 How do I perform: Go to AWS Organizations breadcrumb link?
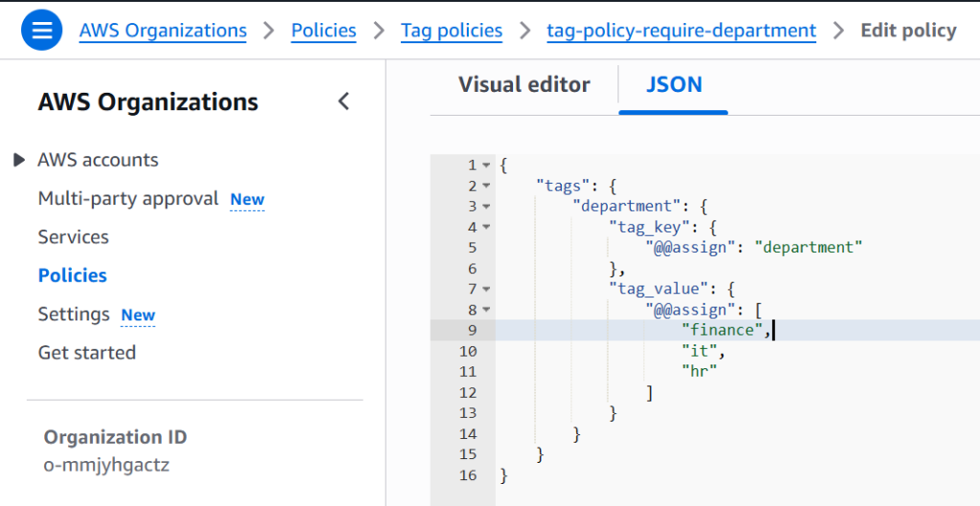click(163, 30)
